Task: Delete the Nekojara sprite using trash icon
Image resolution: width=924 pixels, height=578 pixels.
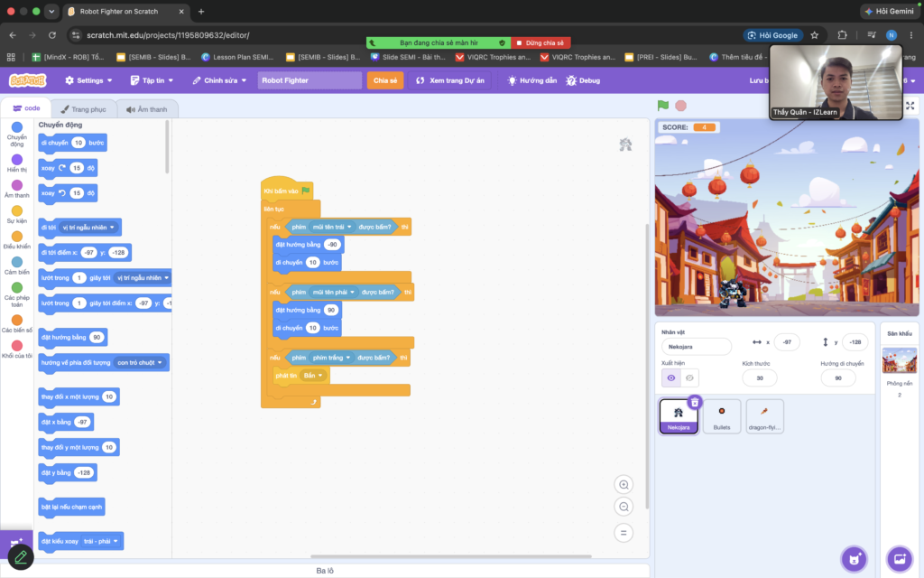Action: tap(695, 402)
